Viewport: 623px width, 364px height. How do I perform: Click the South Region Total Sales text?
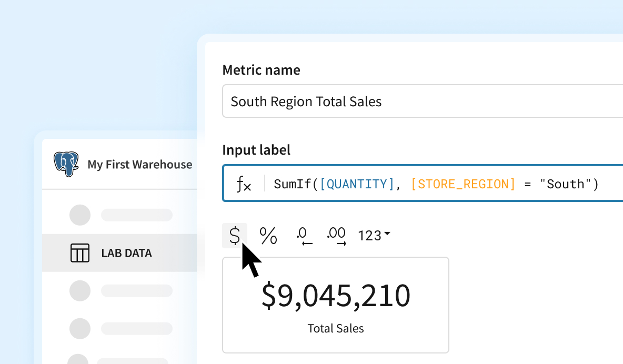click(305, 101)
